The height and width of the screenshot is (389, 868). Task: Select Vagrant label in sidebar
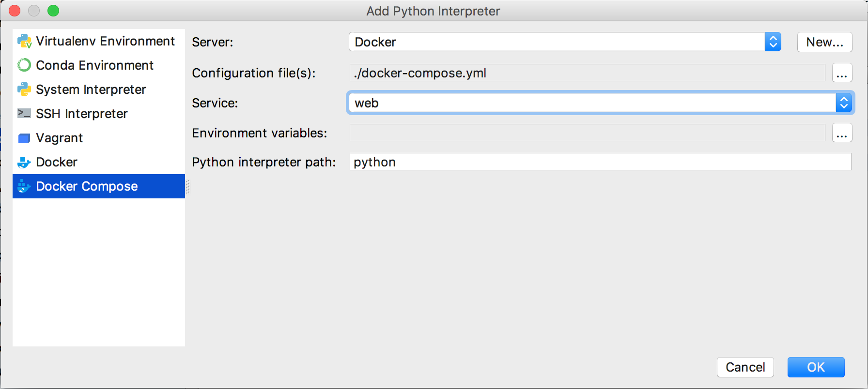[x=59, y=138]
